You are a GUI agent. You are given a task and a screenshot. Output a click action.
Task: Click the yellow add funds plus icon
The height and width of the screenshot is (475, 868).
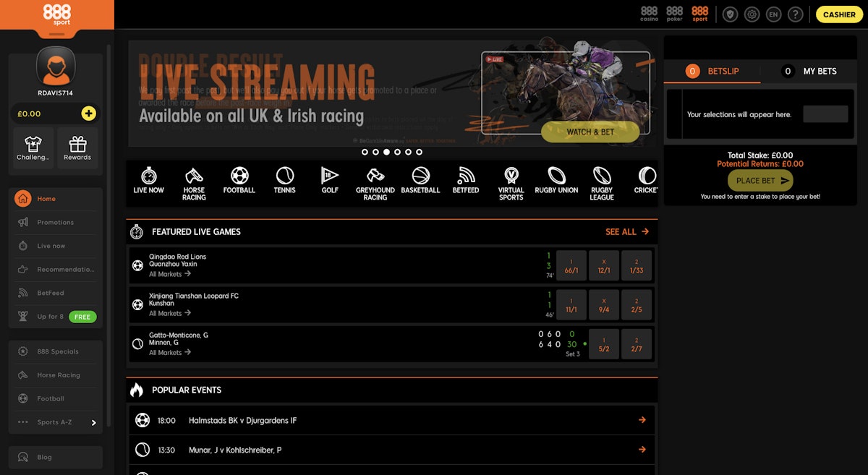[88, 114]
